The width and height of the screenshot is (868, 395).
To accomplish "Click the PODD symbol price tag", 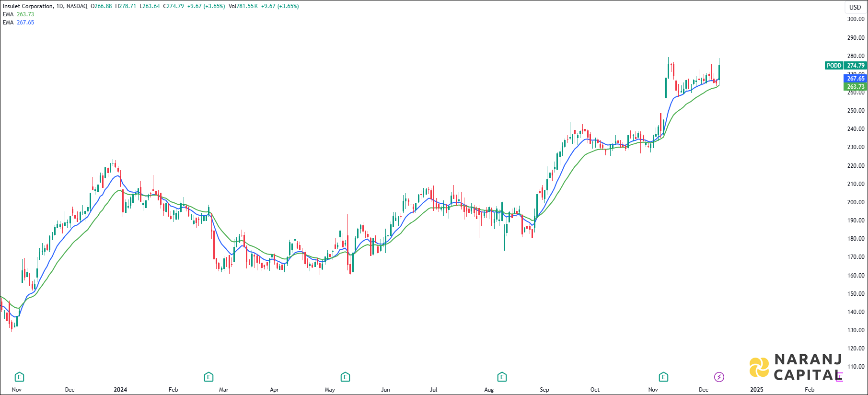I will (x=834, y=66).
